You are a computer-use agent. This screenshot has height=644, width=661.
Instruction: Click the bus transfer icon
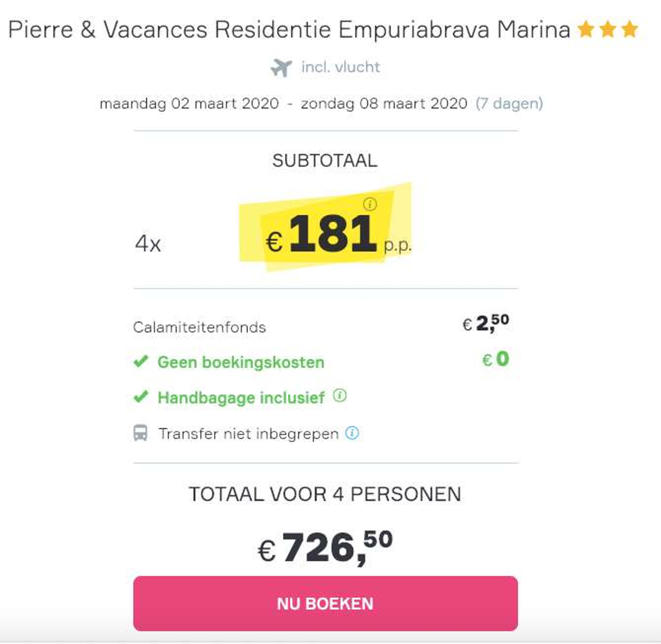pos(140,433)
